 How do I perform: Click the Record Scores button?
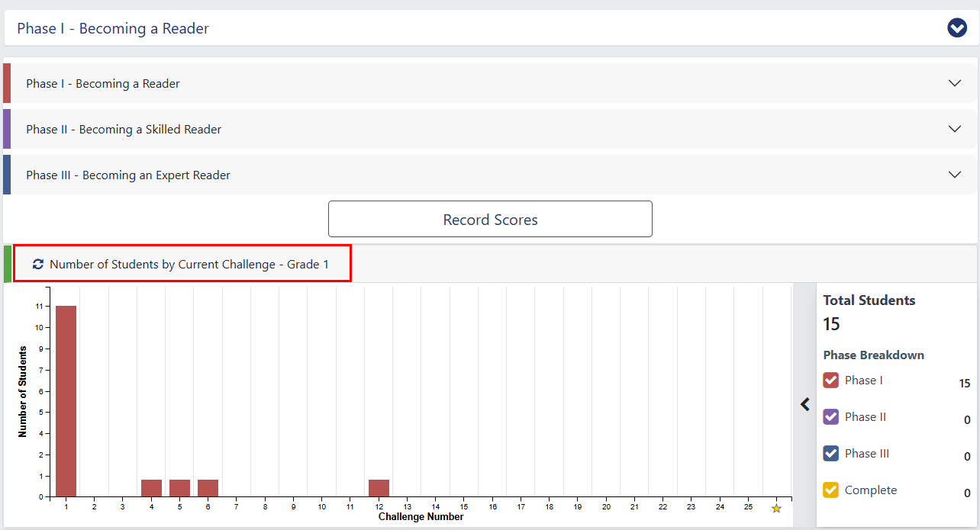[490, 220]
